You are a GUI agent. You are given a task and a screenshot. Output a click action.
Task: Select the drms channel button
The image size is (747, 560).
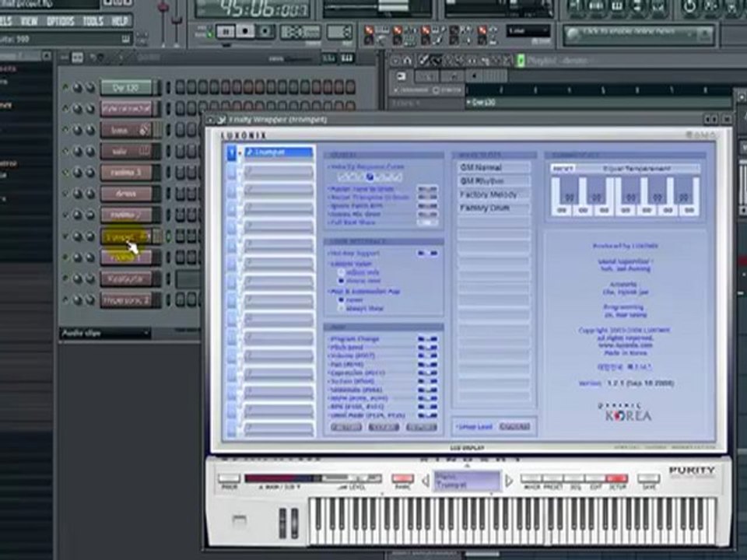[x=126, y=194]
